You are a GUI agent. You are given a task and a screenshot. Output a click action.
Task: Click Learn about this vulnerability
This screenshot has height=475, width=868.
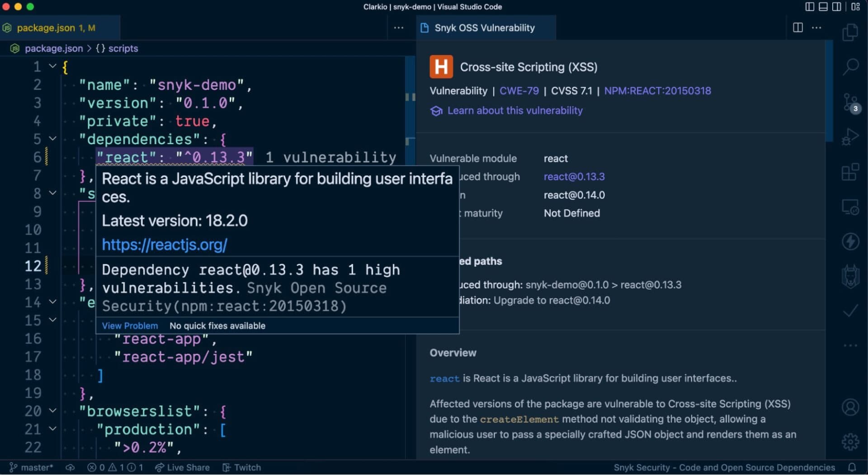pos(514,110)
